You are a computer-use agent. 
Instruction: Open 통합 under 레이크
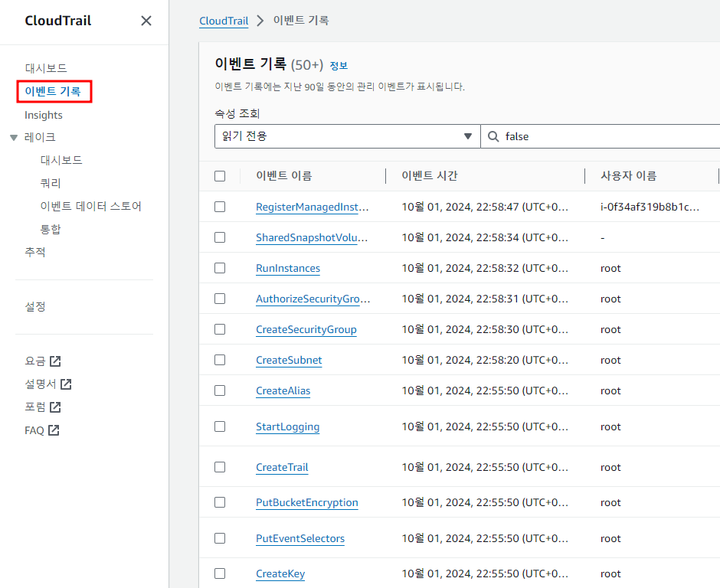[51, 229]
